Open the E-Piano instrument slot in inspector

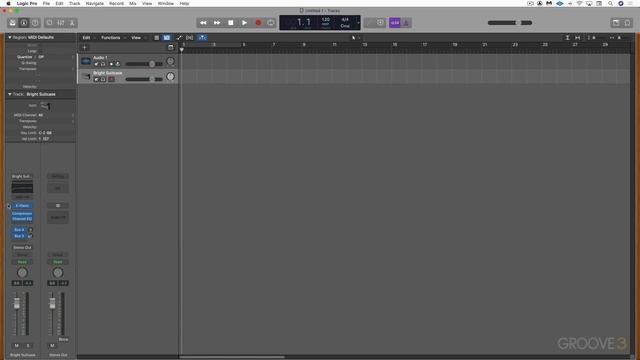[22, 206]
